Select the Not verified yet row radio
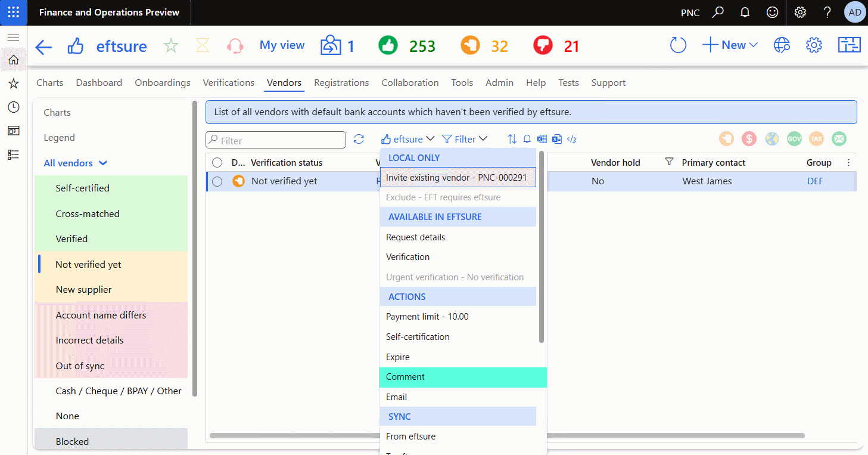868x455 pixels. pyautogui.click(x=217, y=181)
